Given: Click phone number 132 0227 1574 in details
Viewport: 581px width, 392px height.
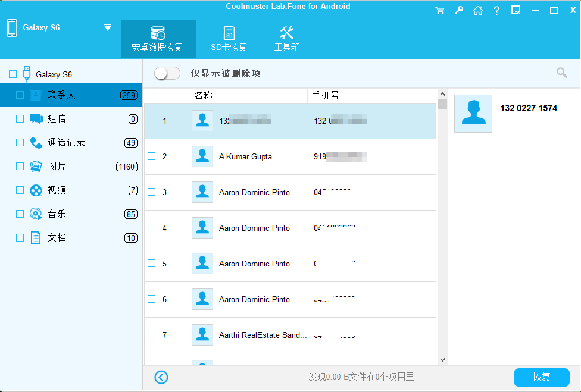Looking at the screenshot, I should pos(529,108).
